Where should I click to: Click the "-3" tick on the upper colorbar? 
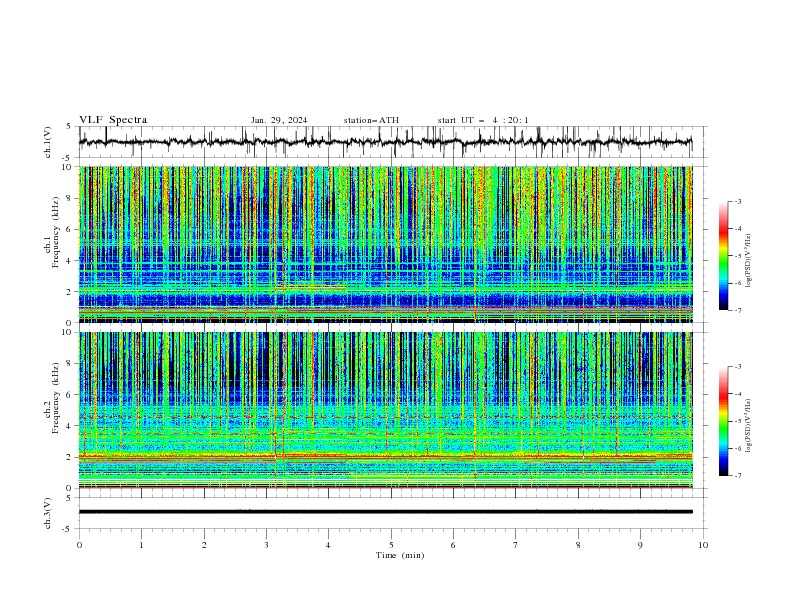coord(737,201)
